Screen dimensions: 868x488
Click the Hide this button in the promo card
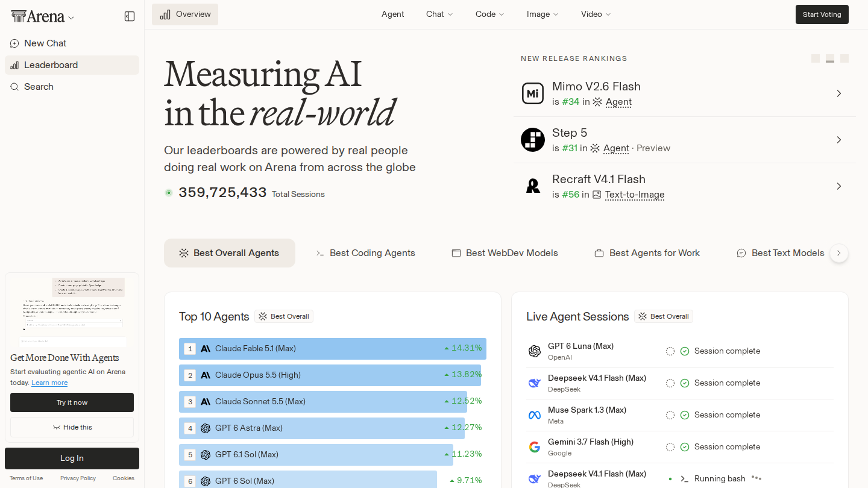click(72, 427)
